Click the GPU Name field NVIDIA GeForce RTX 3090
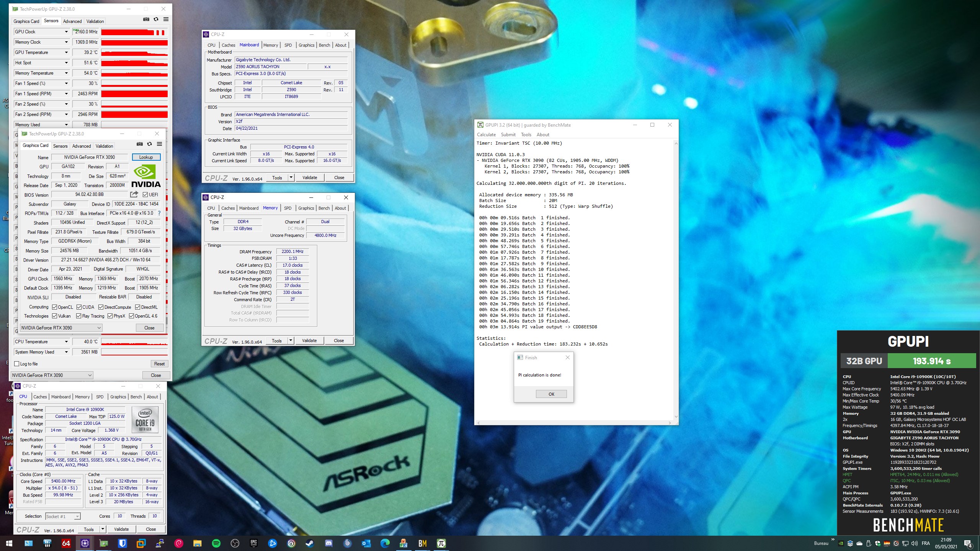980x551 pixels. pyautogui.click(x=89, y=157)
